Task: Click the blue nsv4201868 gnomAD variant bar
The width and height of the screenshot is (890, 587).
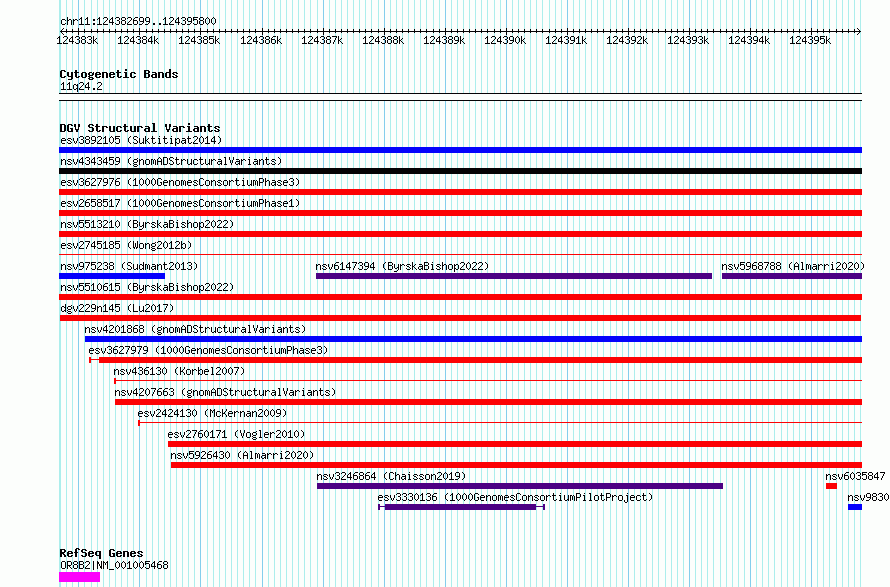Action: click(x=473, y=339)
